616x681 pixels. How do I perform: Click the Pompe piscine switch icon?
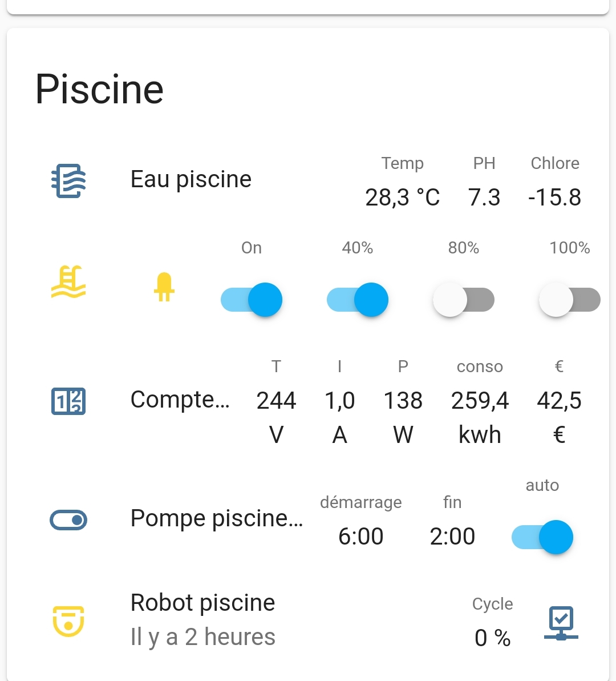tap(68, 519)
